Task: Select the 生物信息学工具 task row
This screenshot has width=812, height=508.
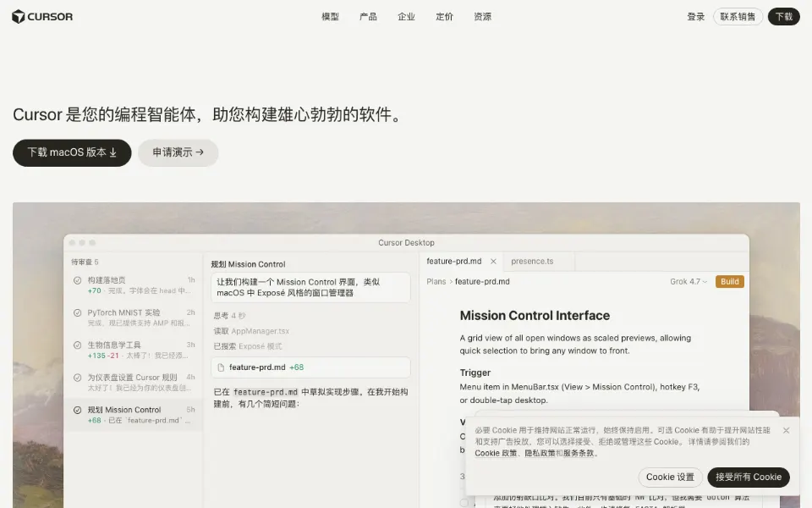Action: click(x=134, y=350)
